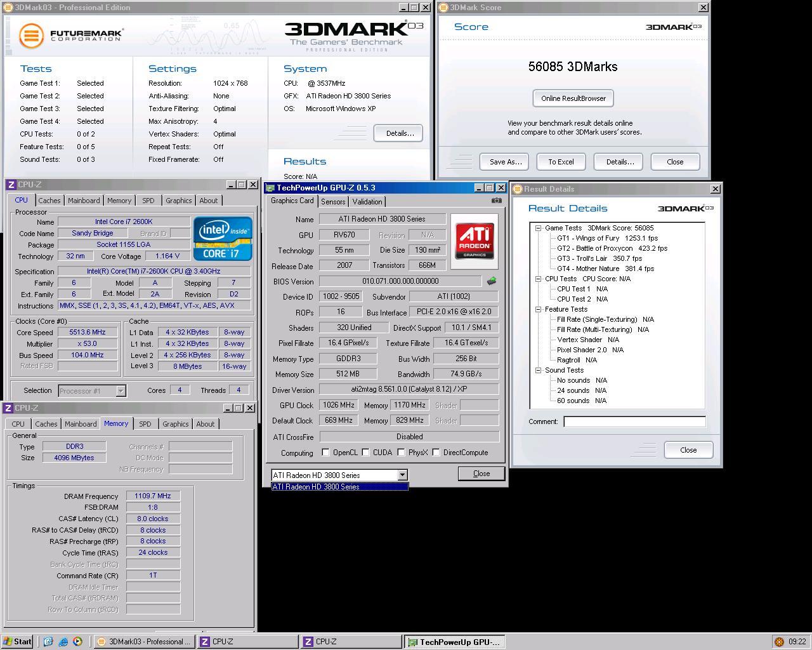Toggle the OpenCL checkbox in GPU-Z
Image resolution: width=812 pixels, height=650 pixels.
click(x=325, y=453)
